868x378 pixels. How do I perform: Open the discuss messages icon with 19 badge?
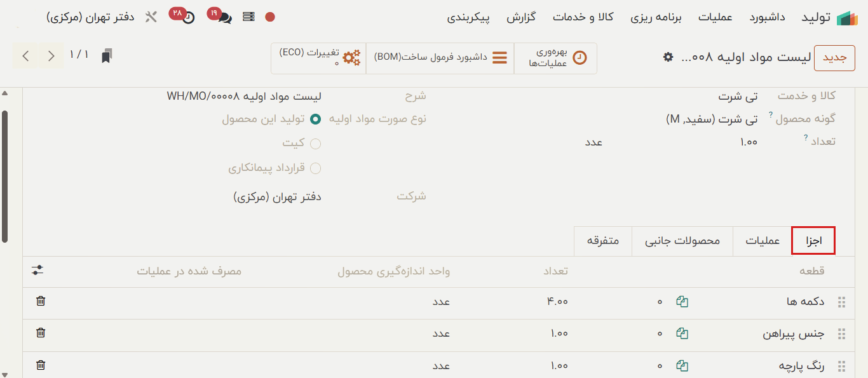point(225,18)
